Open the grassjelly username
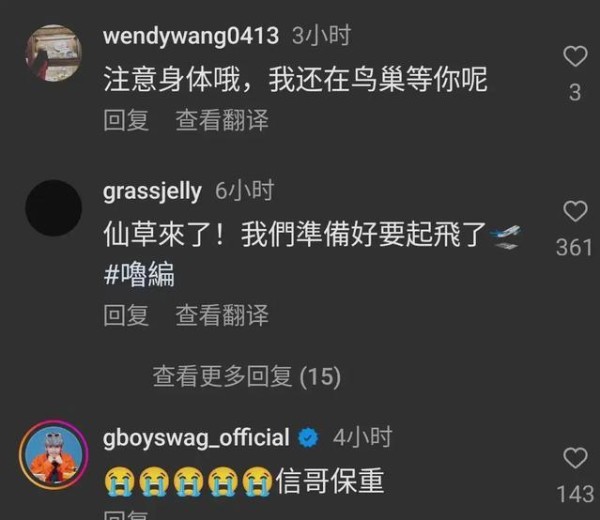Viewport: 600px width, 520px height. tap(152, 191)
